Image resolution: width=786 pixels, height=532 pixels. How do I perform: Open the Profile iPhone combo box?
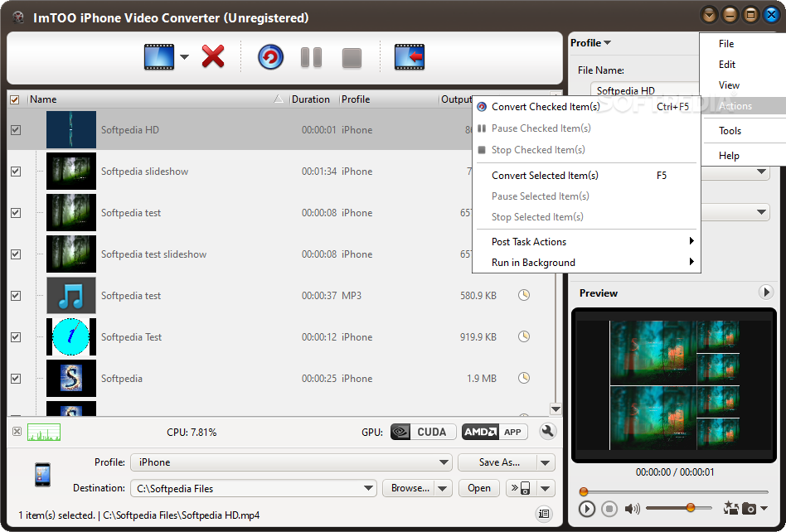tap(291, 462)
